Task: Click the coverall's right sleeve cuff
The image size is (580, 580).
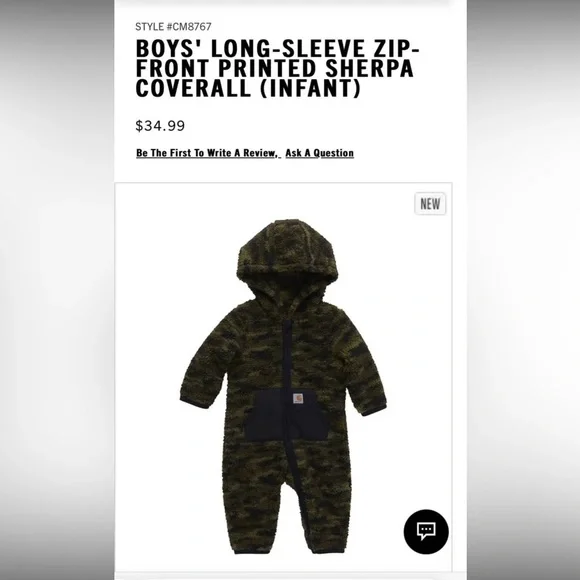Action: [x=374, y=409]
